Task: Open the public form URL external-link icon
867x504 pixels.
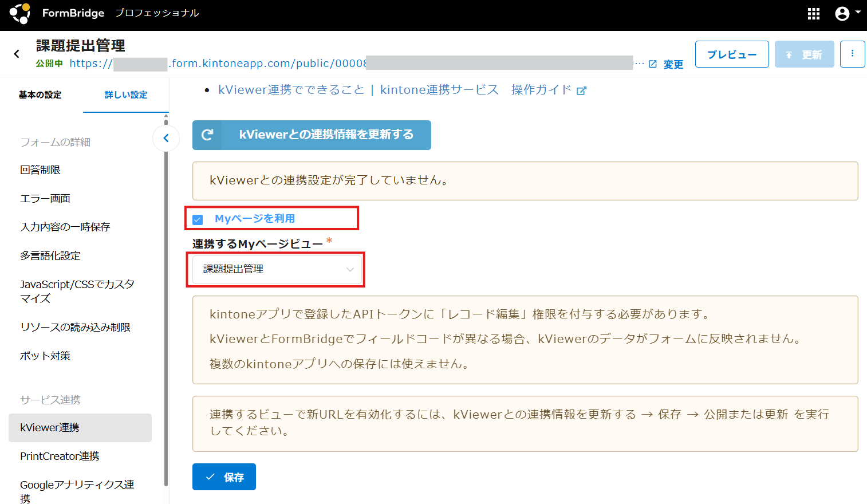Action: click(652, 64)
